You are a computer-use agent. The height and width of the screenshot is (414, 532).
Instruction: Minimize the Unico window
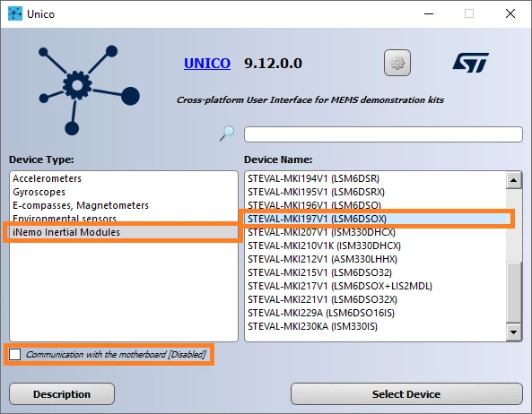pyautogui.click(x=429, y=14)
